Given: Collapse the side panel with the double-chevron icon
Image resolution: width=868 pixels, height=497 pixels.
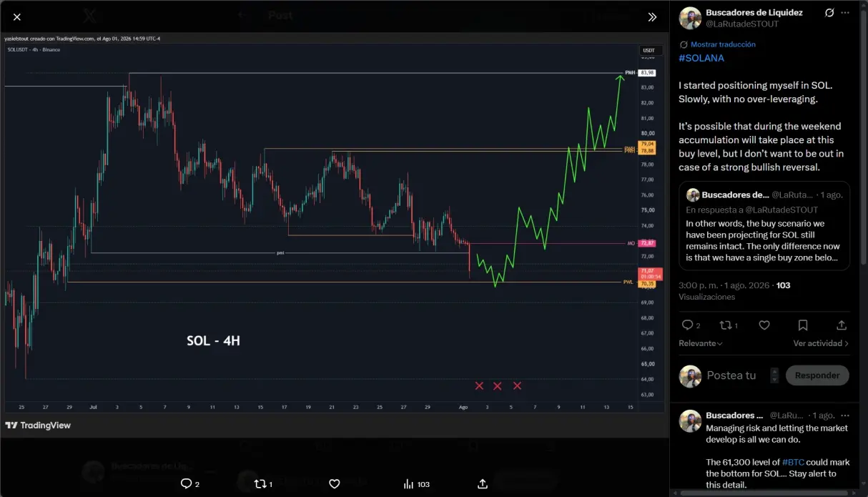Looking at the screenshot, I should (652, 17).
